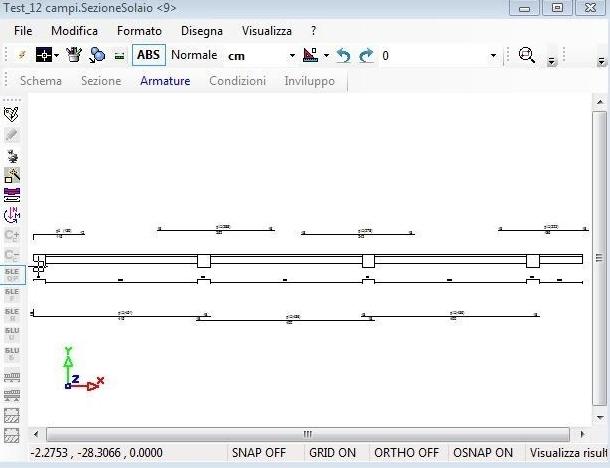This screenshot has height=468, width=610.
Task: Click the N/M diagram icon in sidebar
Action: coord(12,213)
